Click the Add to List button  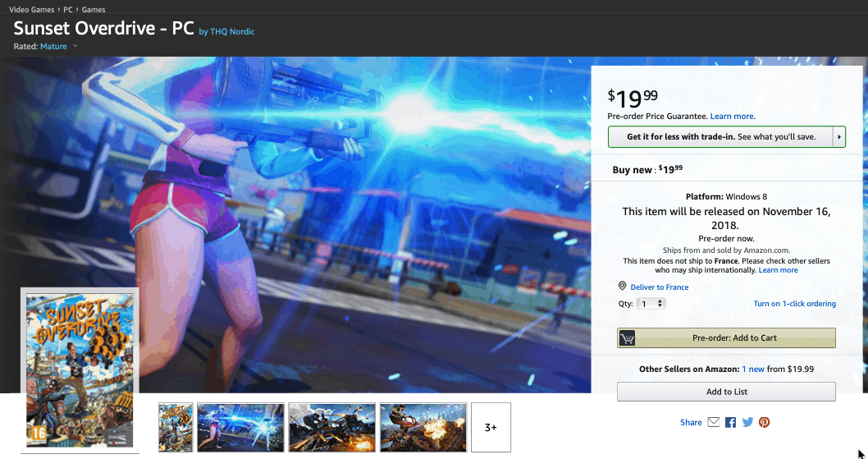[726, 392]
